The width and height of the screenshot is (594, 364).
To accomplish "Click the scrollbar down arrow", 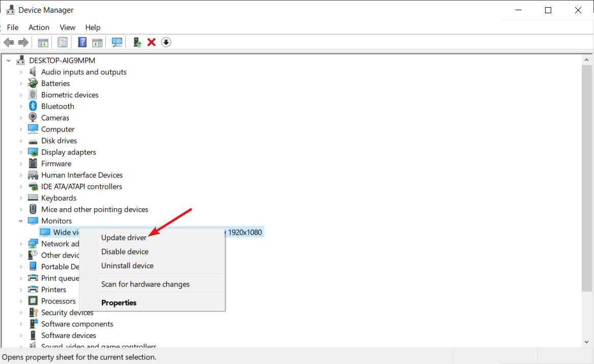I will (586, 342).
